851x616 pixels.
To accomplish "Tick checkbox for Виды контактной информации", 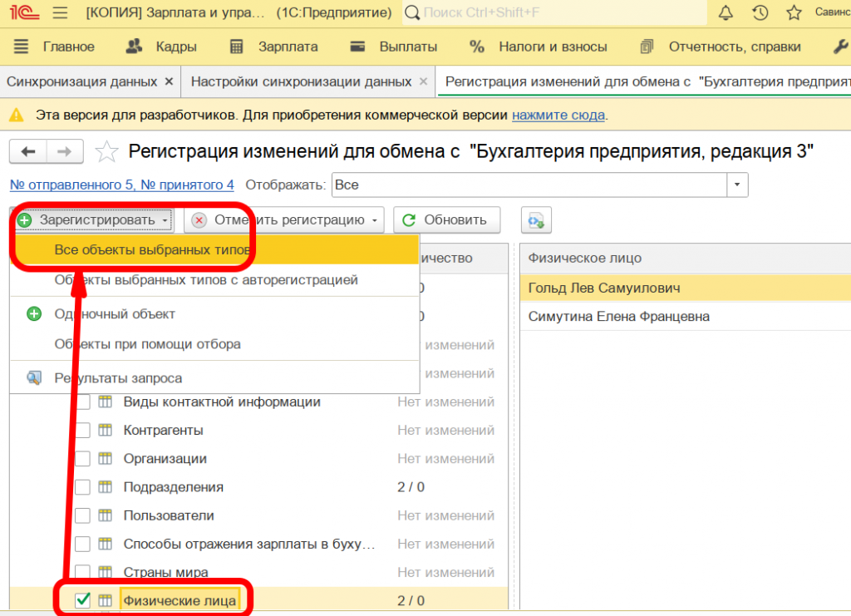I will (82, 402).
